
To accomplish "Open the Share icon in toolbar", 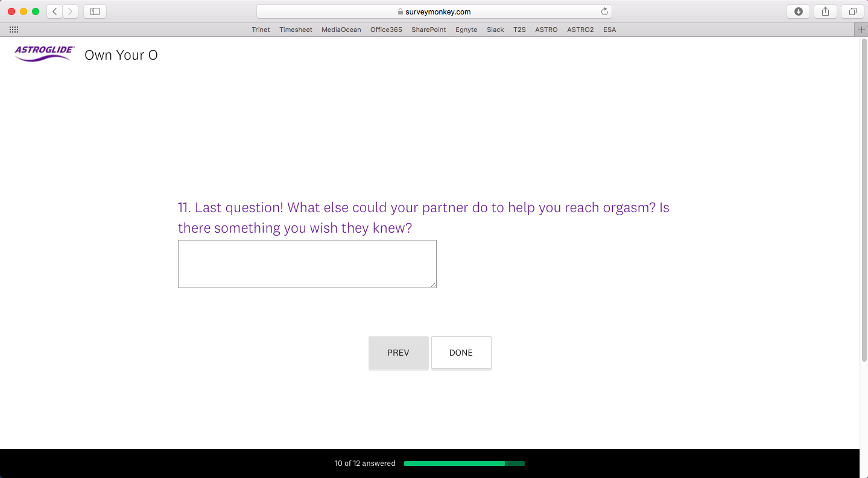I will [x=825, y=11].
